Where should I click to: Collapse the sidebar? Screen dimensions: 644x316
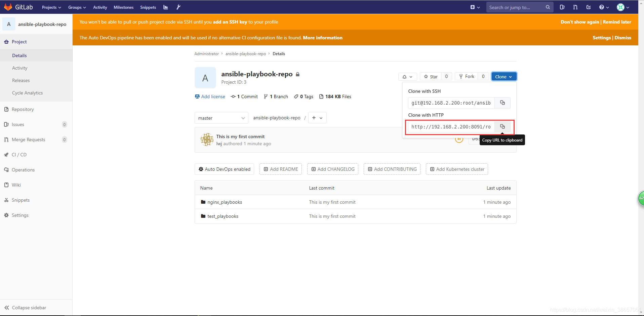(36, 308)
